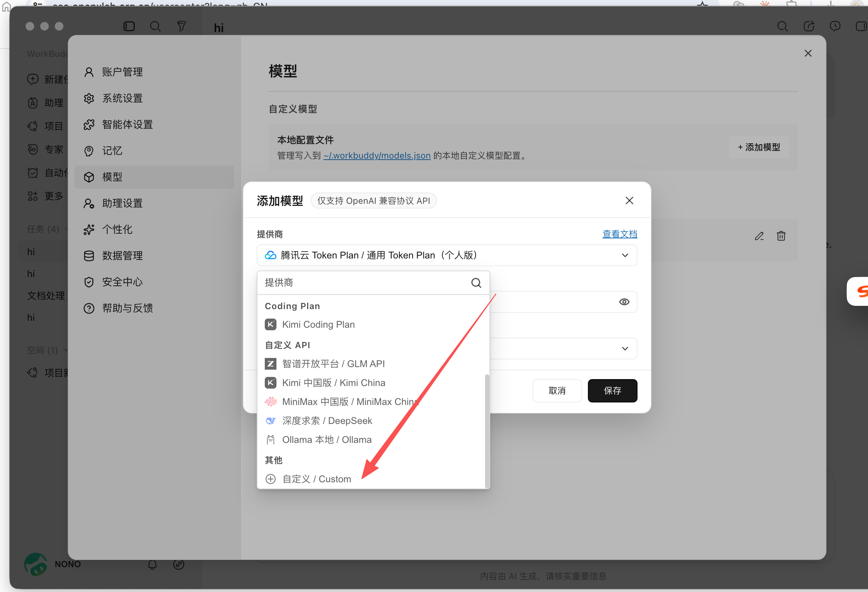Click the 取消 button
The image size is (868, 592).
point(557,391)
